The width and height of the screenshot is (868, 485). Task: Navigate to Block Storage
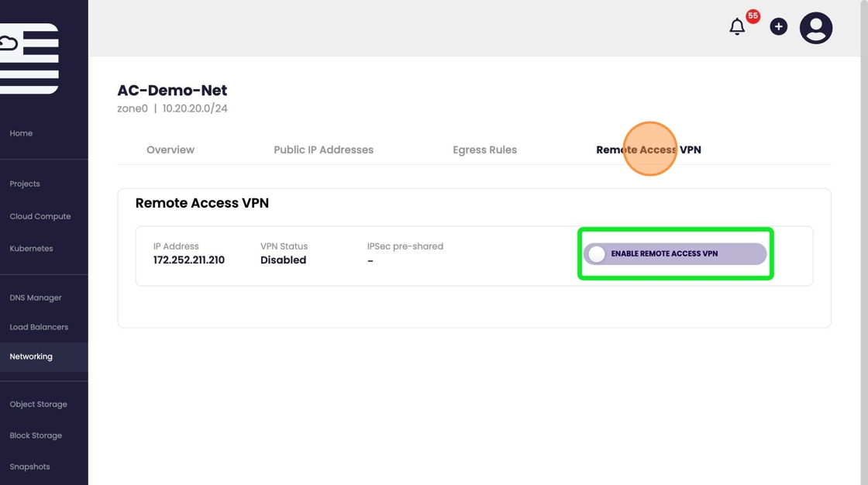pyautogui.click(x=36, y=435)
